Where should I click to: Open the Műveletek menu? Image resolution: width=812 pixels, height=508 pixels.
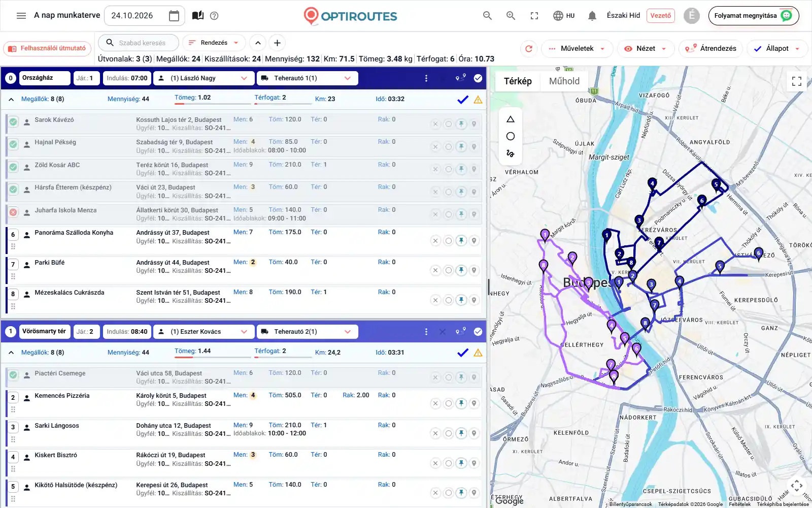(x=577, y=49)
